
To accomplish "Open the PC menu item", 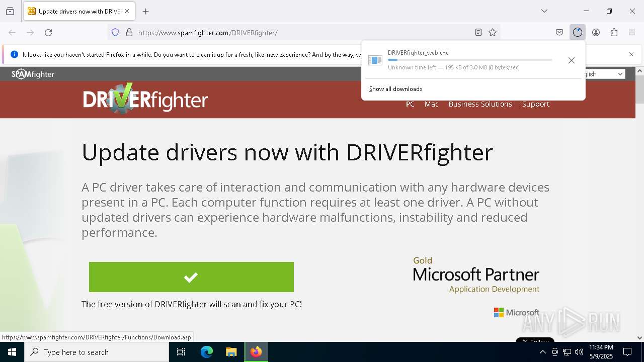I will (410, 104).
